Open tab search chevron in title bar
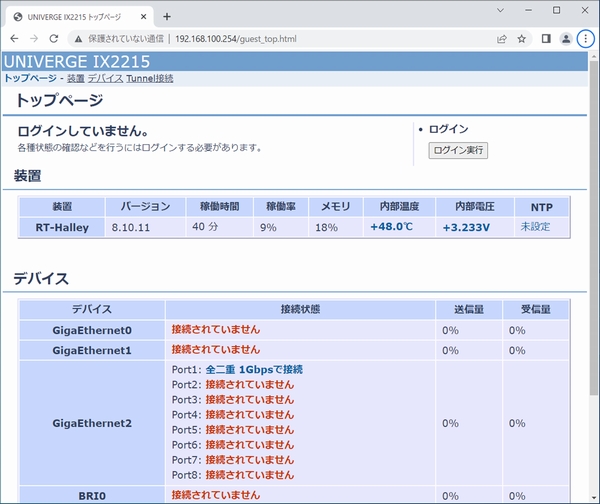 (x=500, y=11)
